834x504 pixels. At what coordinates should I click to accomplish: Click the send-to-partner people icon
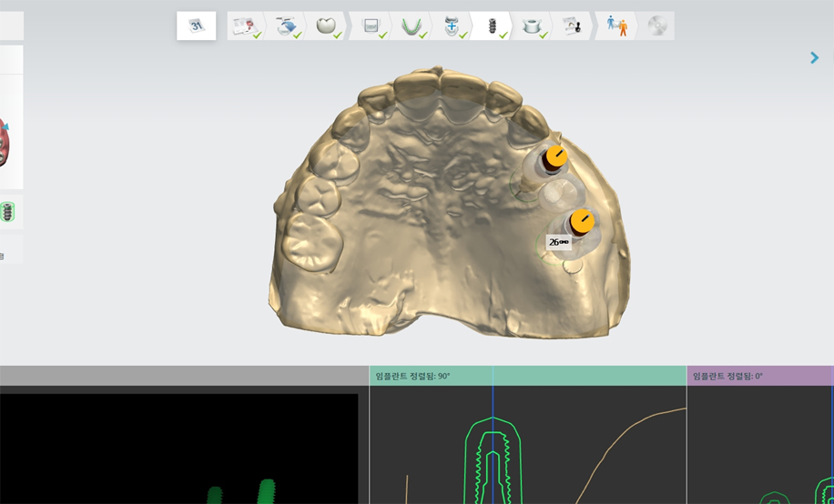(617, 26)
